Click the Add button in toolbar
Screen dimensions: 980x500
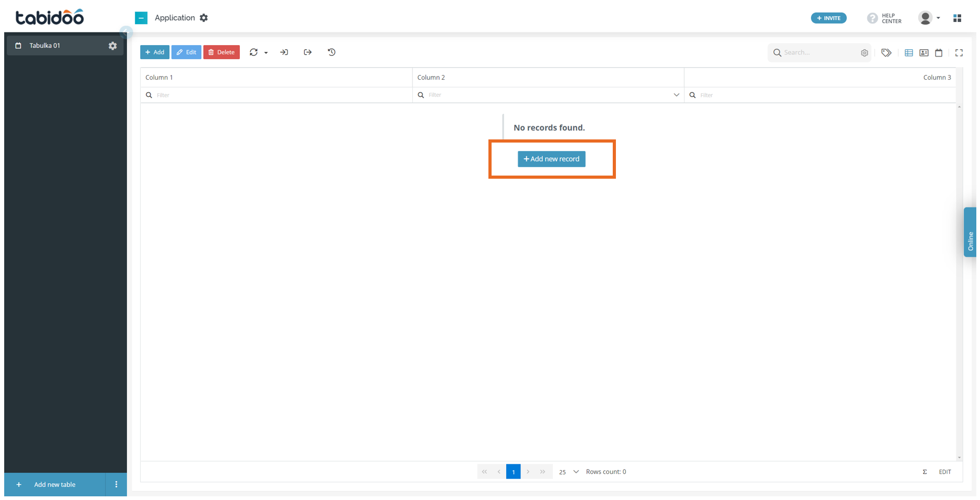(155, 52)
